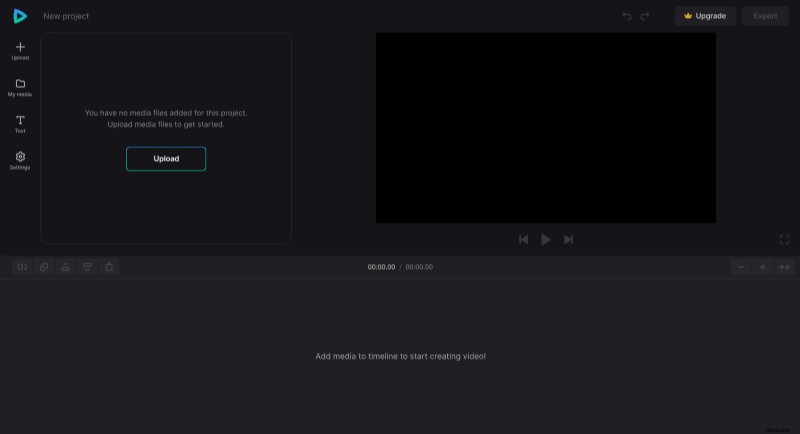
Task: Click the Export button
Action: (765, 16)
